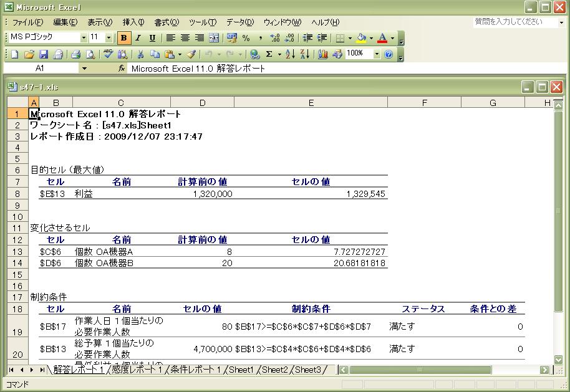Sort ascending A to Z
The image size is (570, 392).
pyautogui.click(x=291, y=54)
